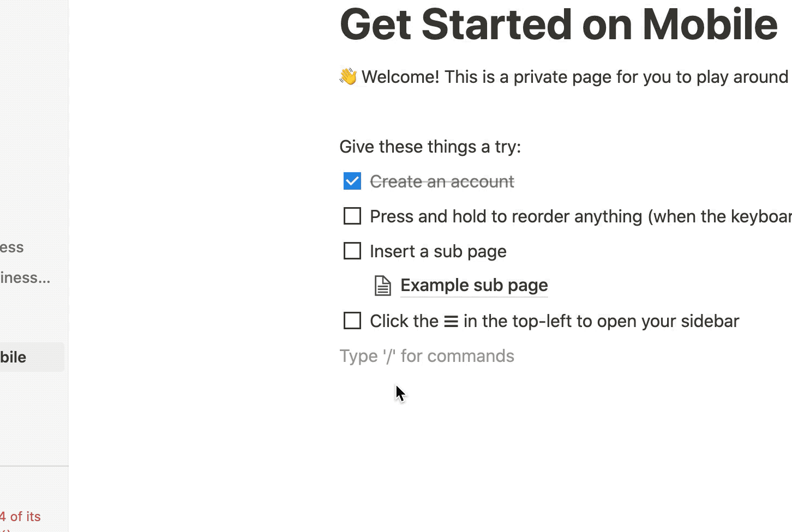
Task: Check the Insert a sub page to-do
Action: point(352,251)
